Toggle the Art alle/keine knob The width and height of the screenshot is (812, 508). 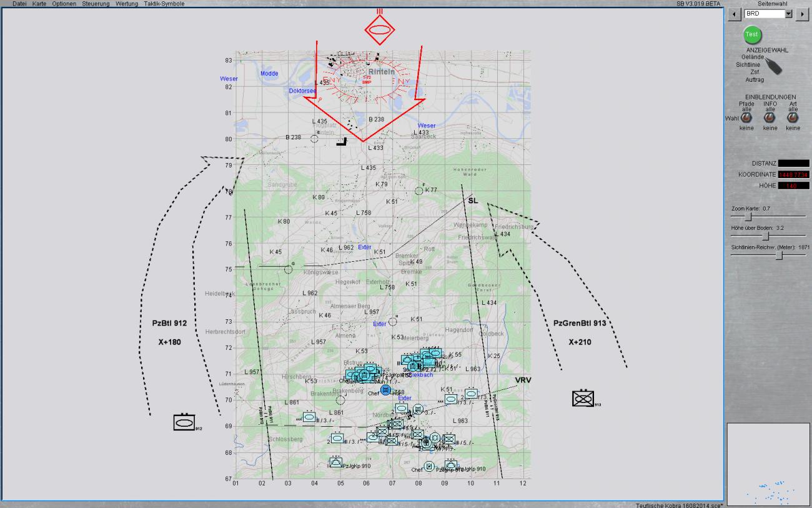[793, 117]
